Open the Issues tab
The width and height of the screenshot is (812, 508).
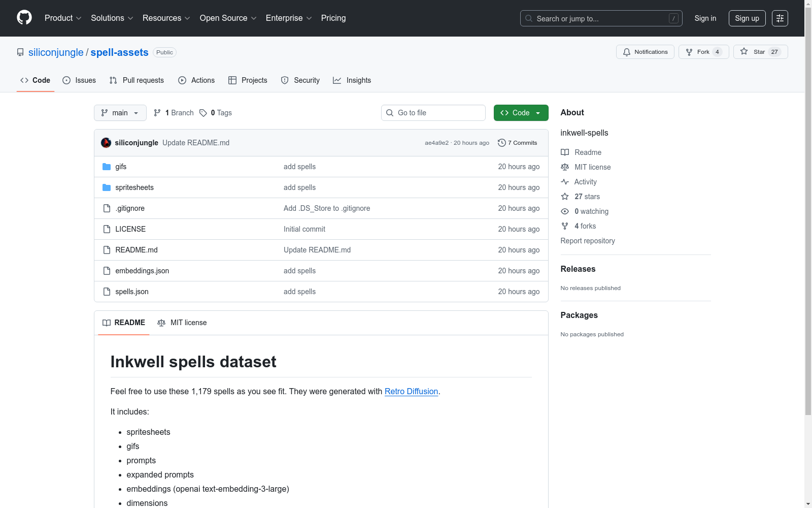79,80
